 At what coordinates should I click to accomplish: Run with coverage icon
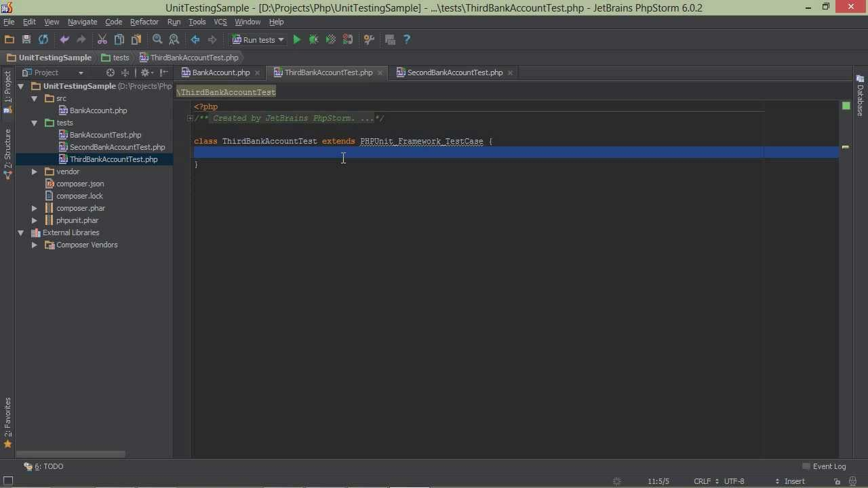pos(330,40)
